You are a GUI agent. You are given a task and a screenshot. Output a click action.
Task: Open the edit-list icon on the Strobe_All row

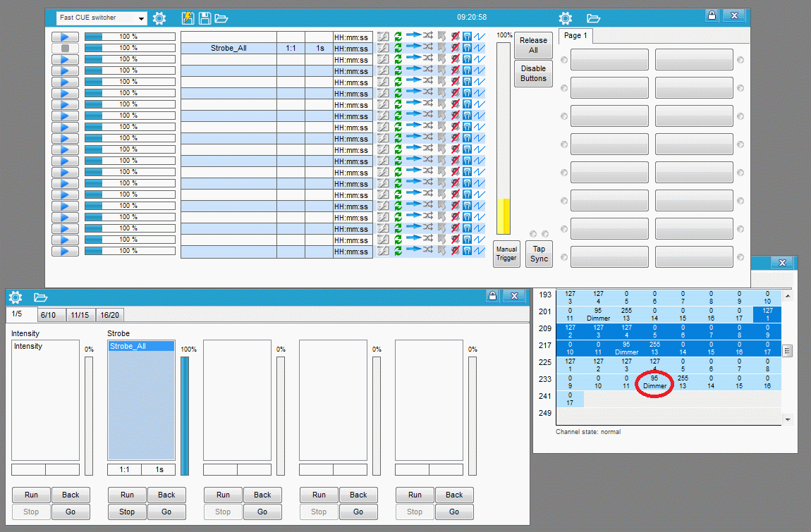tap(383, 48)
